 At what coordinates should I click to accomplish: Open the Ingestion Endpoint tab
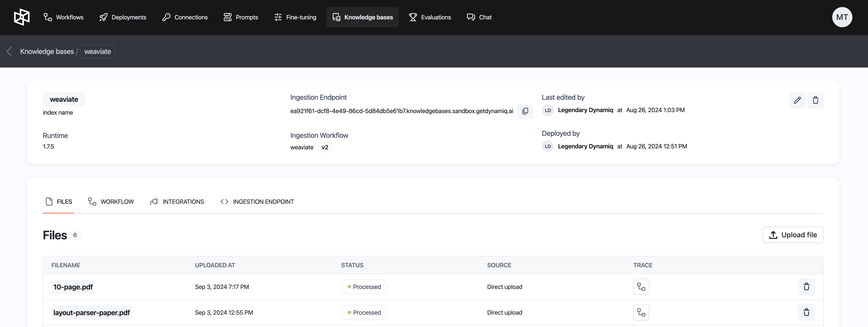pos(257,202)
